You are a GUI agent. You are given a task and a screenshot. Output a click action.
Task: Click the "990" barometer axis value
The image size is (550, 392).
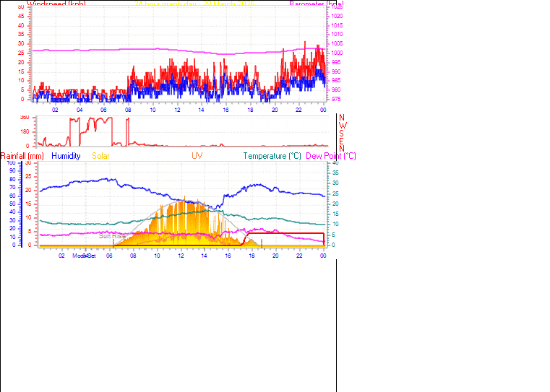coord(335,71)
